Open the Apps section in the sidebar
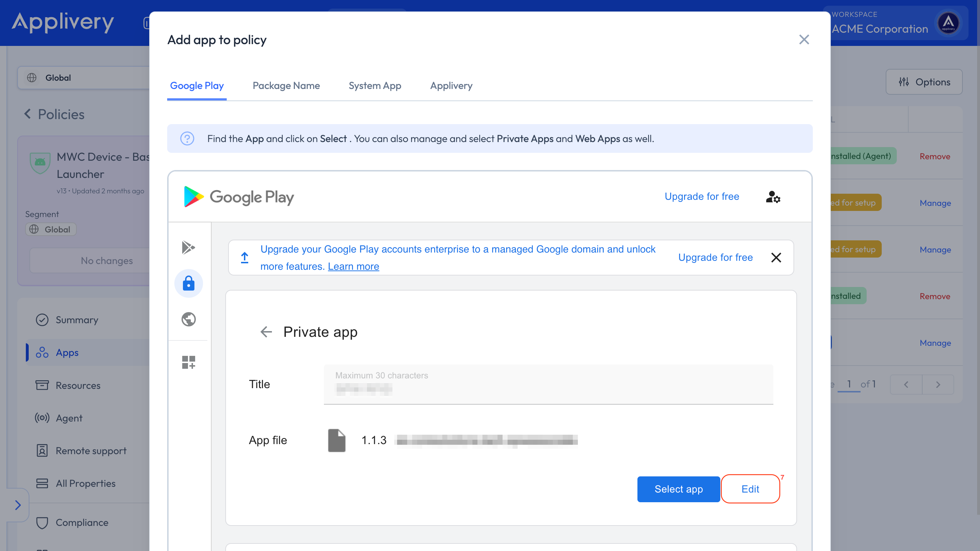 click(67, 352)
